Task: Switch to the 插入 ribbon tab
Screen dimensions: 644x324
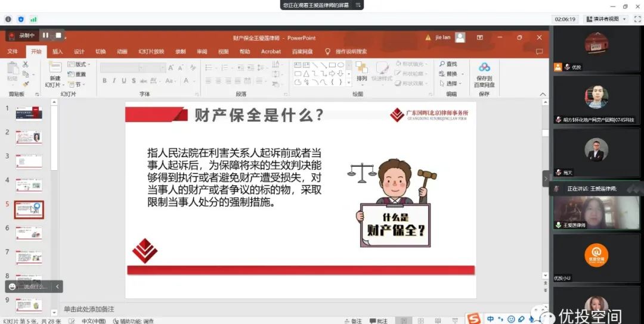Action: [x=57, y=52]
